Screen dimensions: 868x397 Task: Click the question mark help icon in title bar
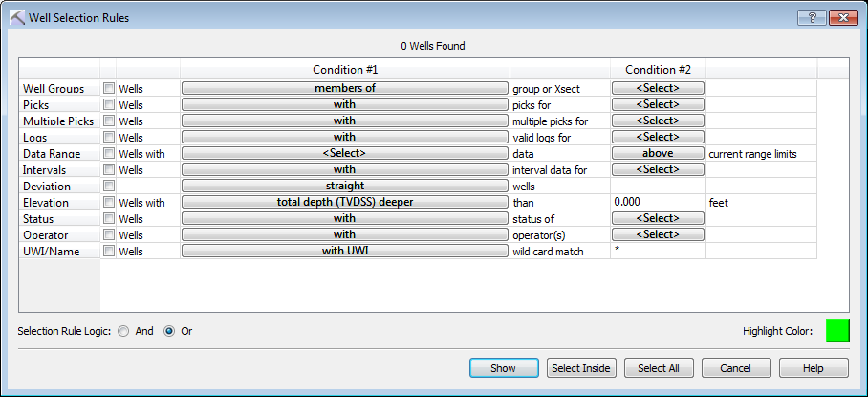[811, 17]
